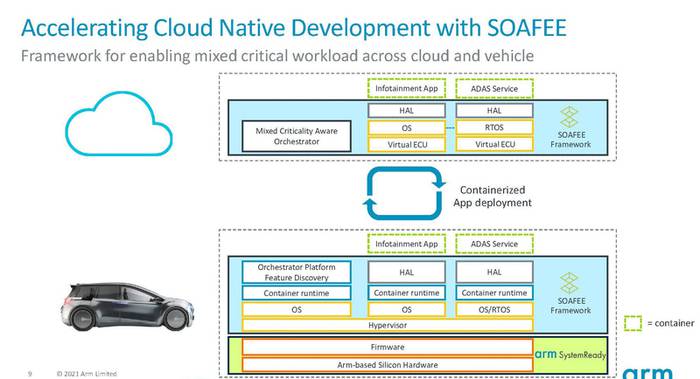
Task: Click the arm SystemReady logo
Action: point(570,354)
